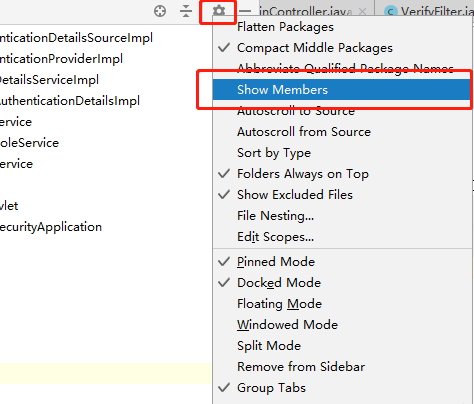
Task: Choose Flatten Packages option
Action: pos(285,27)
